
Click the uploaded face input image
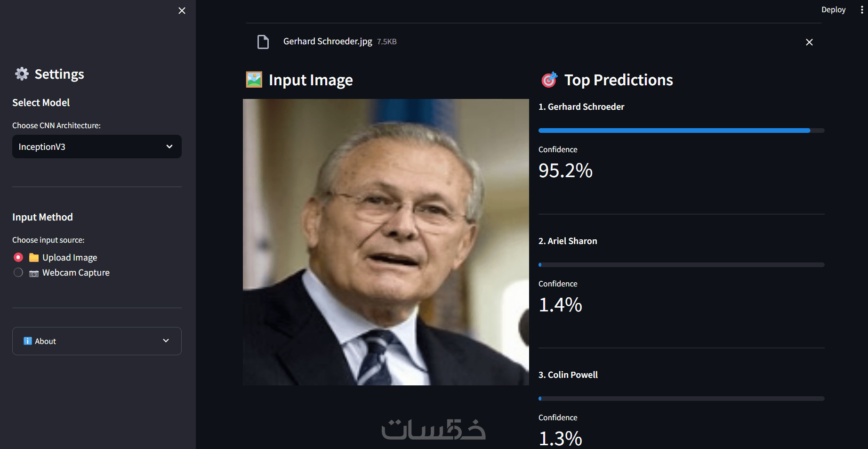click(x=386, y=242)
